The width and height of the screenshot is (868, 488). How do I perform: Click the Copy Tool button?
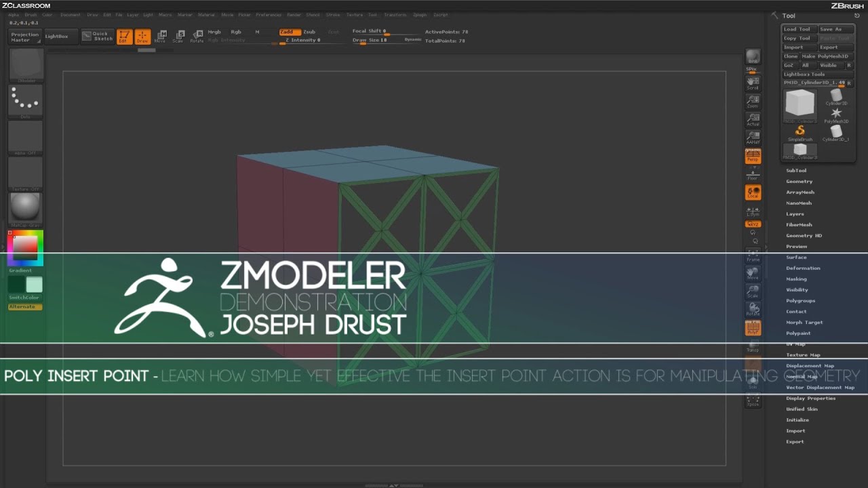click(800, 39)
